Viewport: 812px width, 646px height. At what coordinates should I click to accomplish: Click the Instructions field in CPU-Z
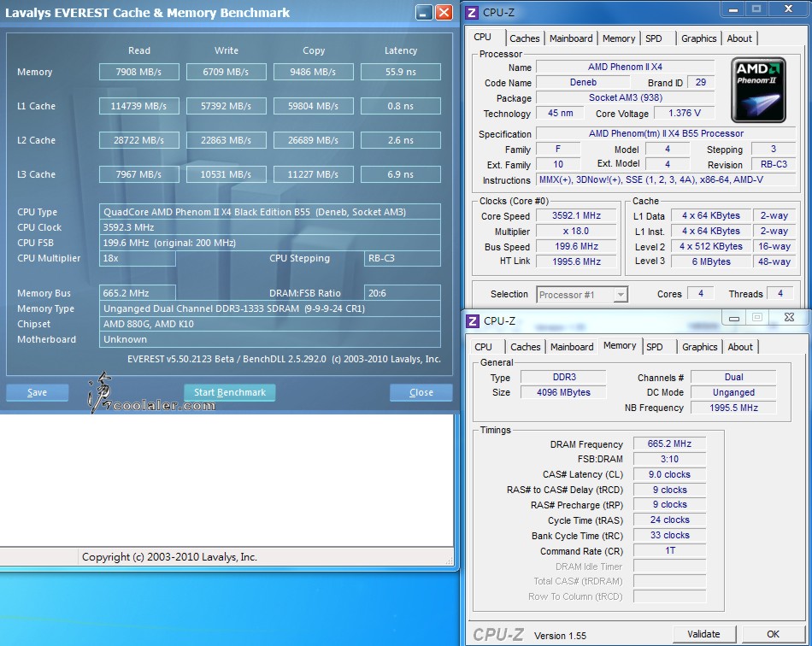666,179
